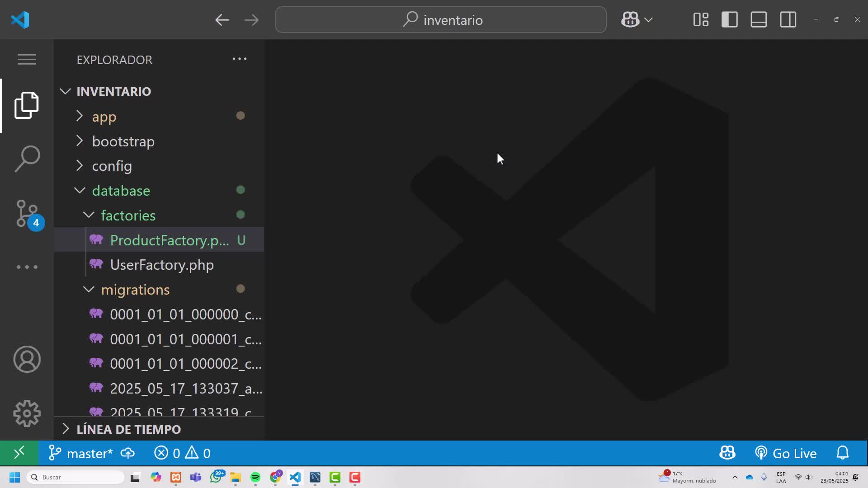
Task: Click weather widget showing 17°C
Action: [x=688, y=477]
